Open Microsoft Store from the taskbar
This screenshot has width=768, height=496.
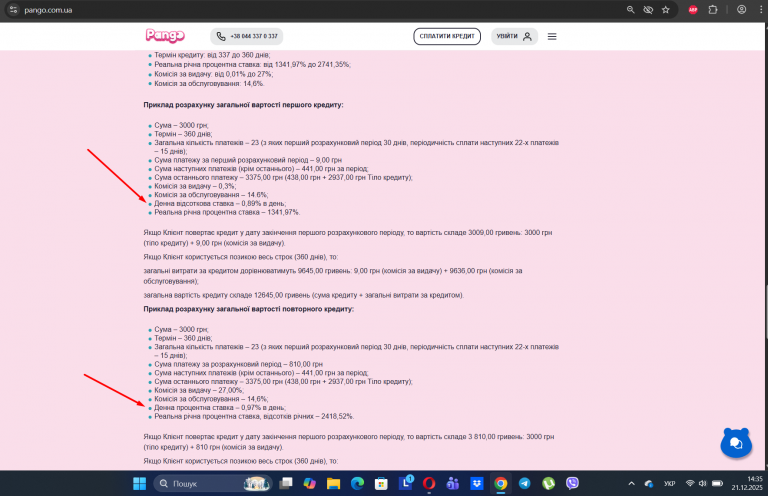(x=381, y=484)
